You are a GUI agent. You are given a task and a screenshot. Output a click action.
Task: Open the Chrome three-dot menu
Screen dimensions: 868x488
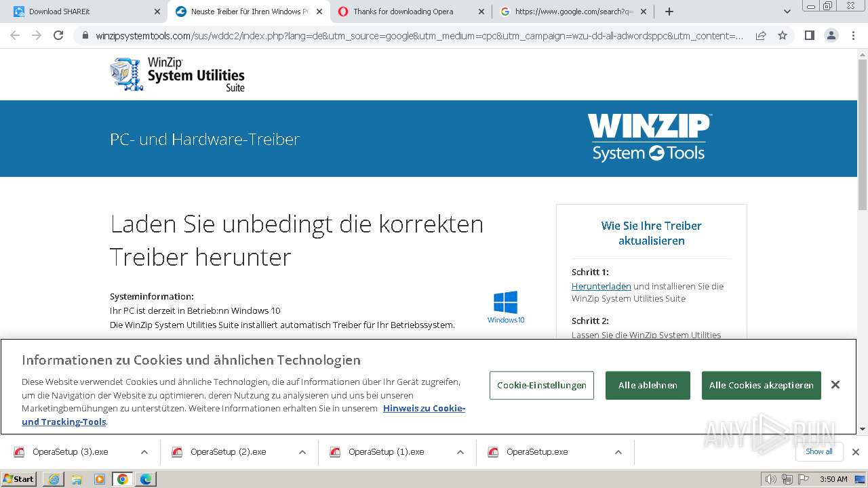click(852, 35)
